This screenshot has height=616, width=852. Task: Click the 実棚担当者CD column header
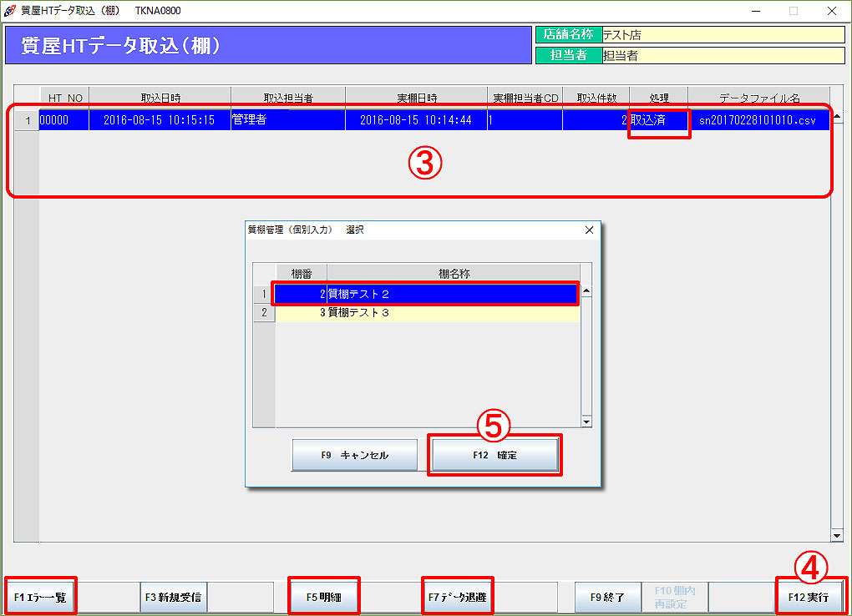pyautogui.click(x=525, y=98)
